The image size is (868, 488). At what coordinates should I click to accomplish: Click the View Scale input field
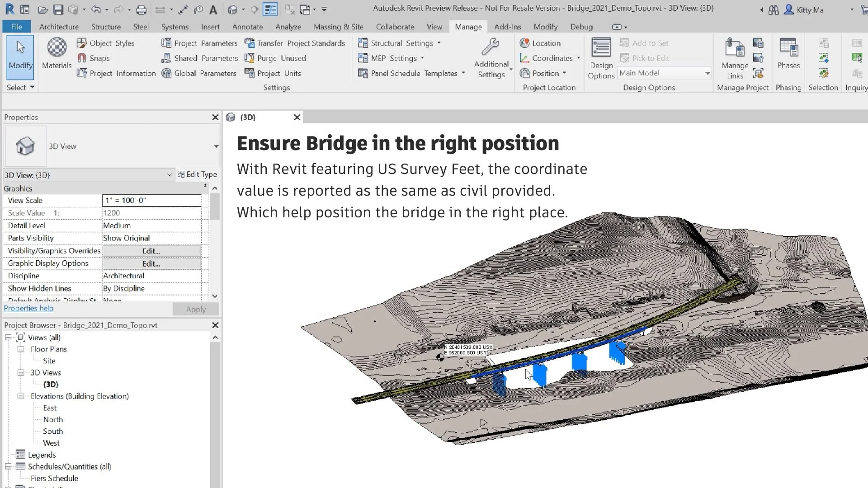click(151, 200)
